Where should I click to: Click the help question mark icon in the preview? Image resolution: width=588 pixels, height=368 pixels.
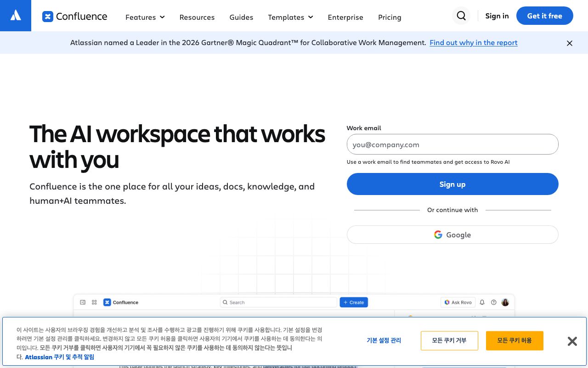(x=494, y=302)
